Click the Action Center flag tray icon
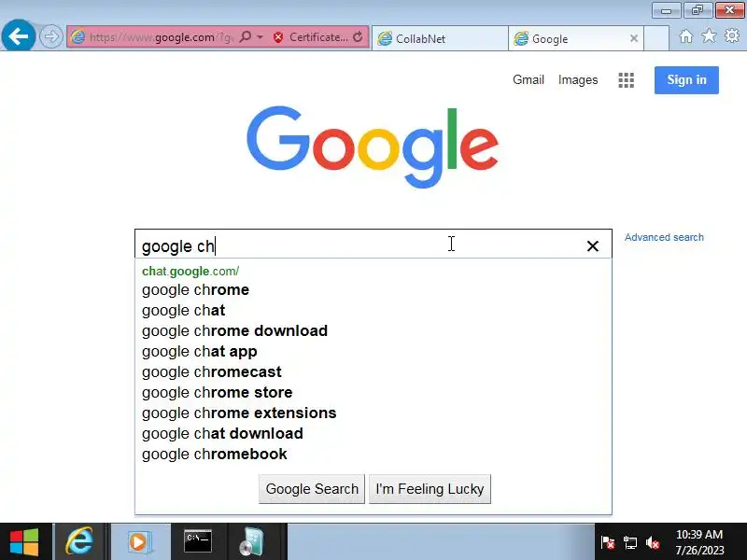Viewport: 747px width, 560px height. (608, 542)
